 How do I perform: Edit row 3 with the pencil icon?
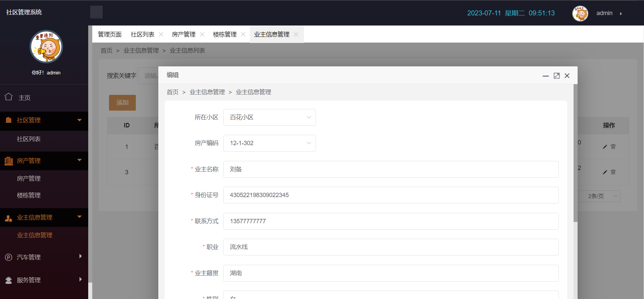click(x=605, y=172)
